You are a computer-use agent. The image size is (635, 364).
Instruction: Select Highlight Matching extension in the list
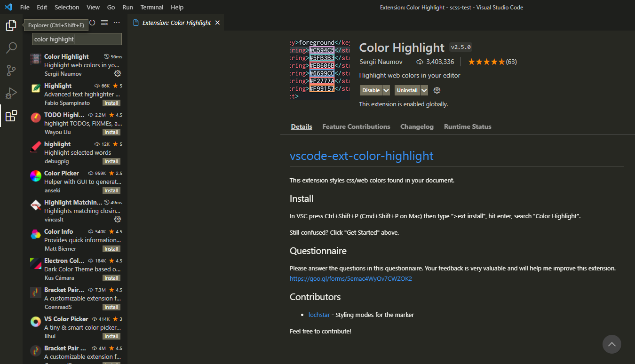[x=75, y=211]
